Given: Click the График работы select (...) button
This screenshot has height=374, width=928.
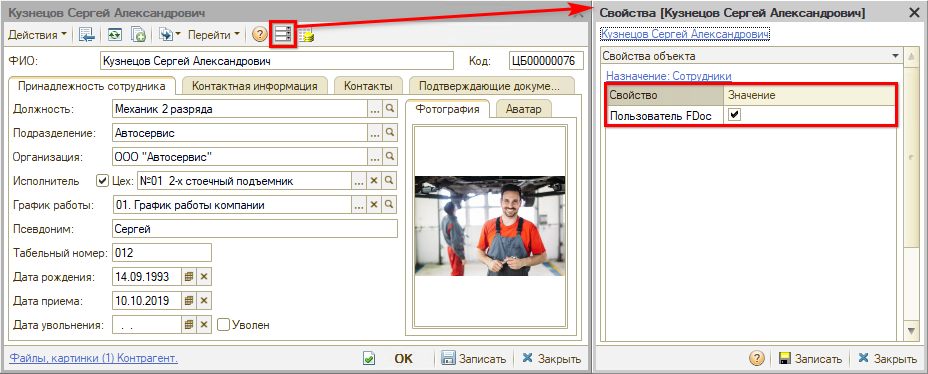Looking at the screenshot, I should [359, 205].
